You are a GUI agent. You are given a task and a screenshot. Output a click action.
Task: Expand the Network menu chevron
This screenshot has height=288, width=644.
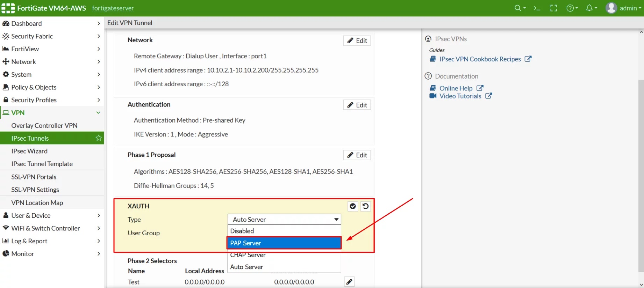99,61
